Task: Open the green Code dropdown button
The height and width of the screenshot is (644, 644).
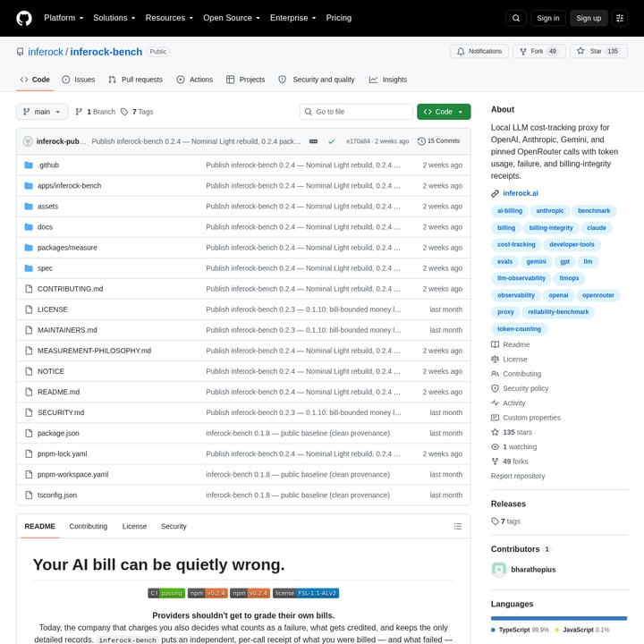Action: pyautogui.click(x=444, y=112)
